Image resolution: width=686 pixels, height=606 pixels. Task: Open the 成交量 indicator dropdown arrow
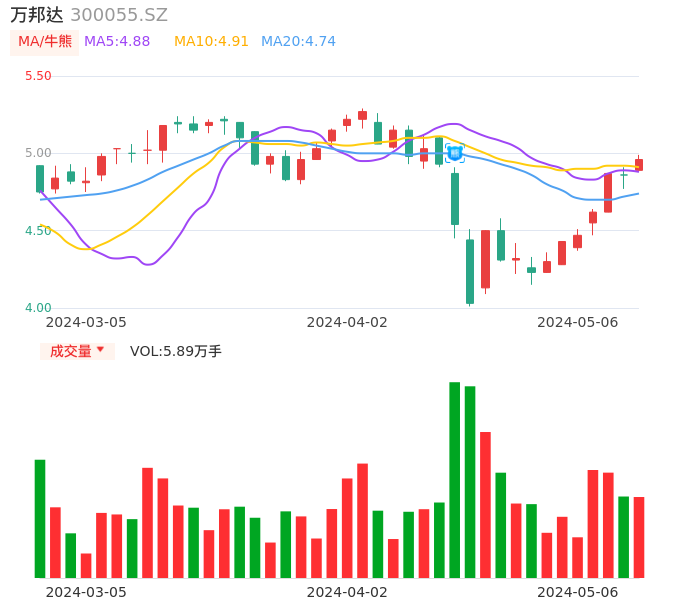click(x=100, y=351)
